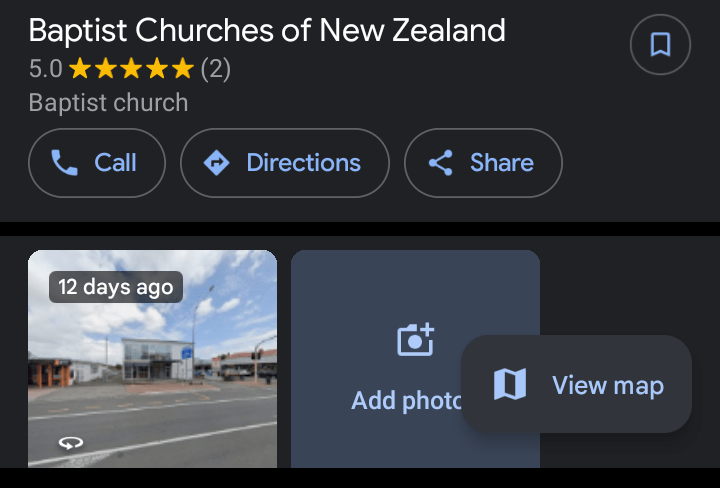
Task: Click the "Baptist church" category text
Action: pos(108,102)
